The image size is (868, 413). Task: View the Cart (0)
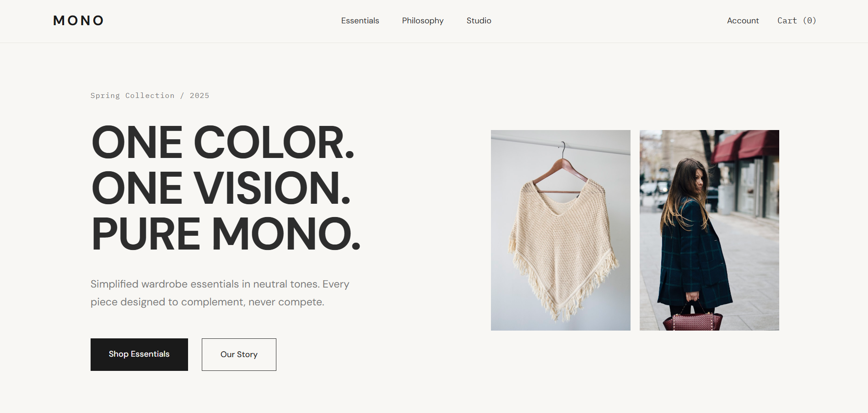point(797,21)
